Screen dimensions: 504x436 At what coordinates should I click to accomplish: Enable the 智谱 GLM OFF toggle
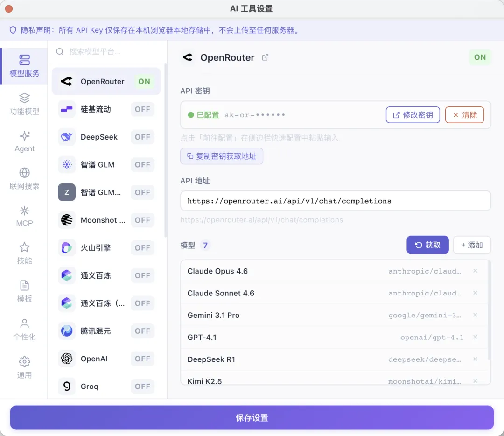pyautogui.click(x=142, y=165)
